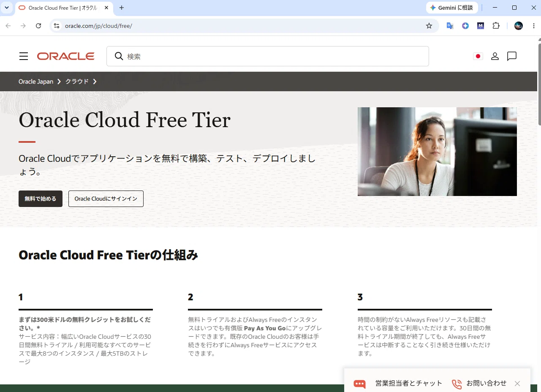The image size is (541, 392).
Task: Open the chat bubble icon in header
Action: click(x=512, y=56)
